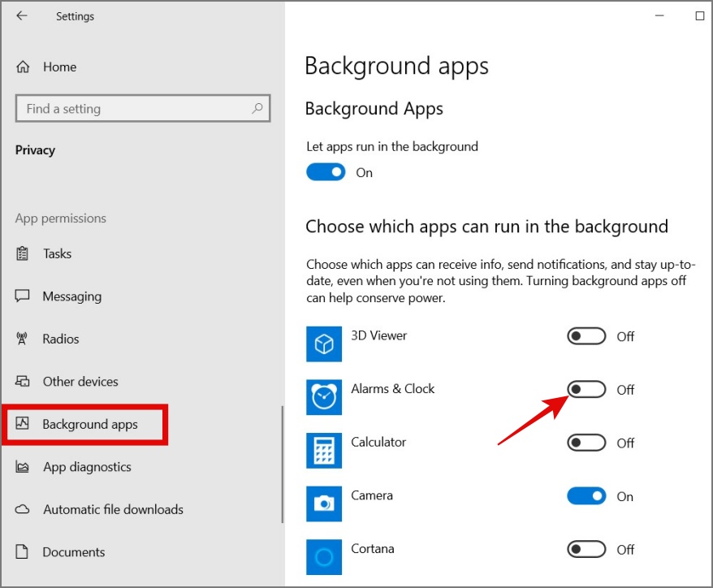
Task: Open Documents in the sidebar
Action: (x=74, y=551)
